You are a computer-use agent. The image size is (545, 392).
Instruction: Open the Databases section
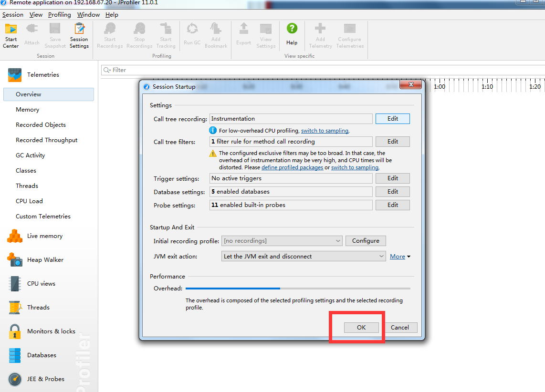pos(32,355)
